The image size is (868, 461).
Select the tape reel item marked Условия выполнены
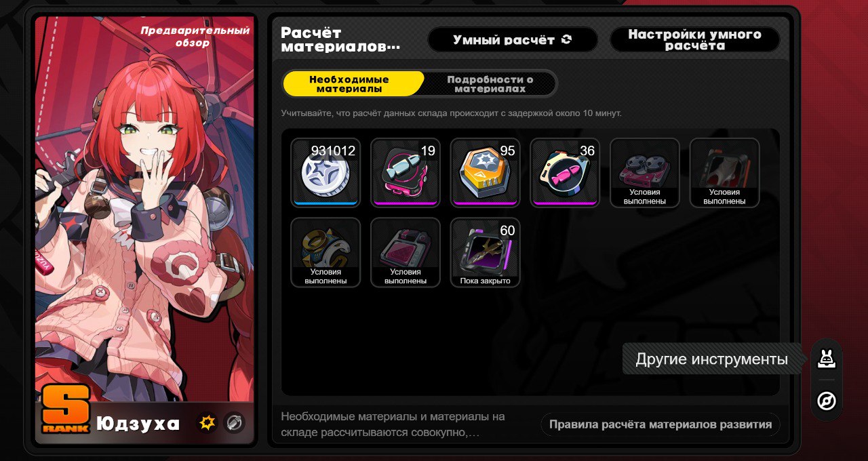644,173
